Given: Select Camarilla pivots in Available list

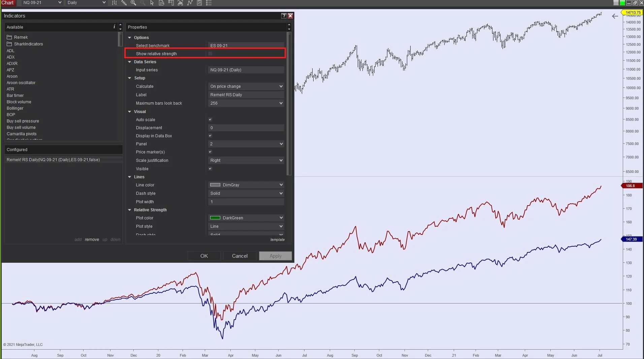Looking at the screenshot, I should [22, 134].
